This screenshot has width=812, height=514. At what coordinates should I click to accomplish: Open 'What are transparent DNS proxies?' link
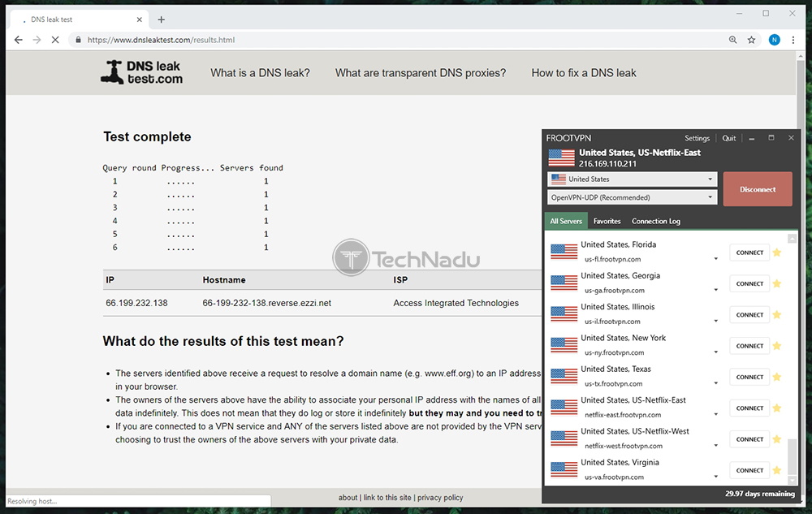coord(421,73)
